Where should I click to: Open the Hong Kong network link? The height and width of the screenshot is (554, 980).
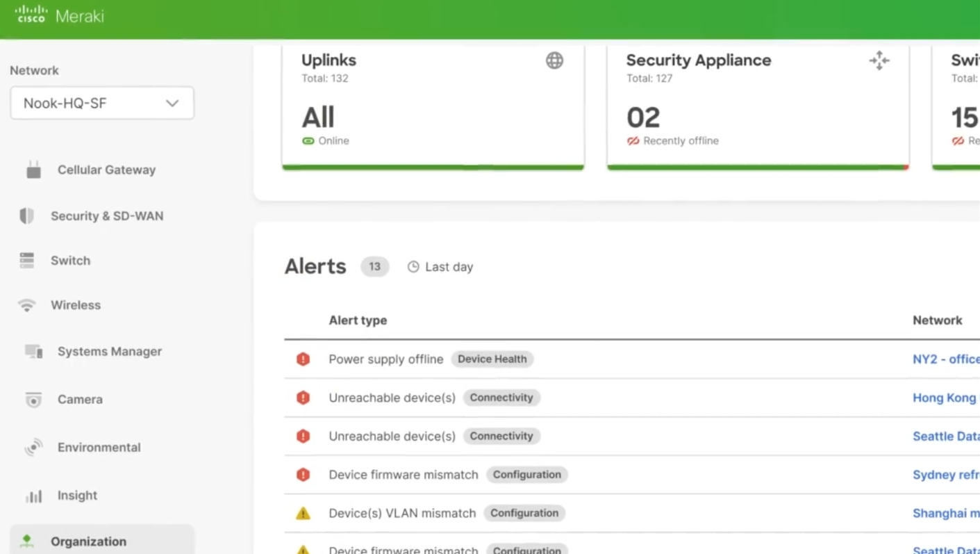click(944, 398)
